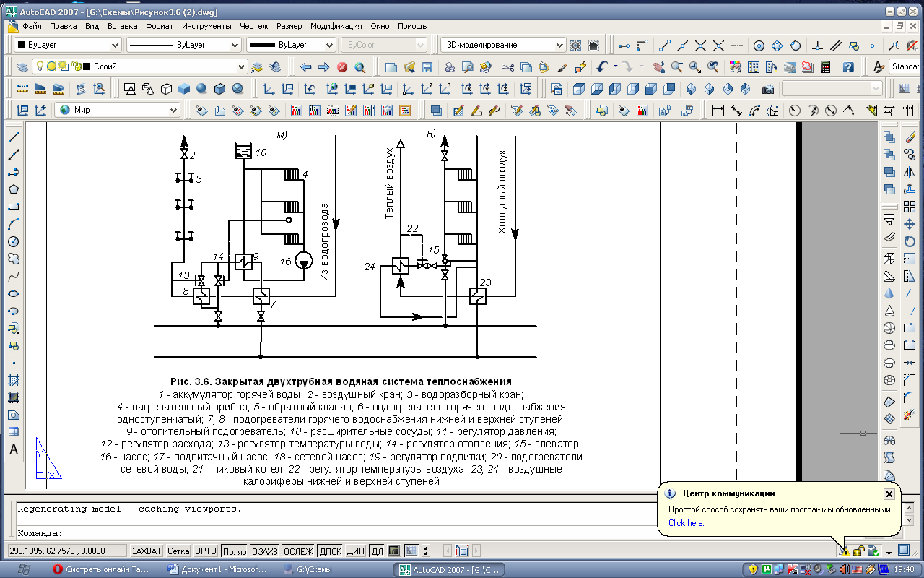Open Layer Properties Manager icon
924x578 pixels.
tap(22, 67)
